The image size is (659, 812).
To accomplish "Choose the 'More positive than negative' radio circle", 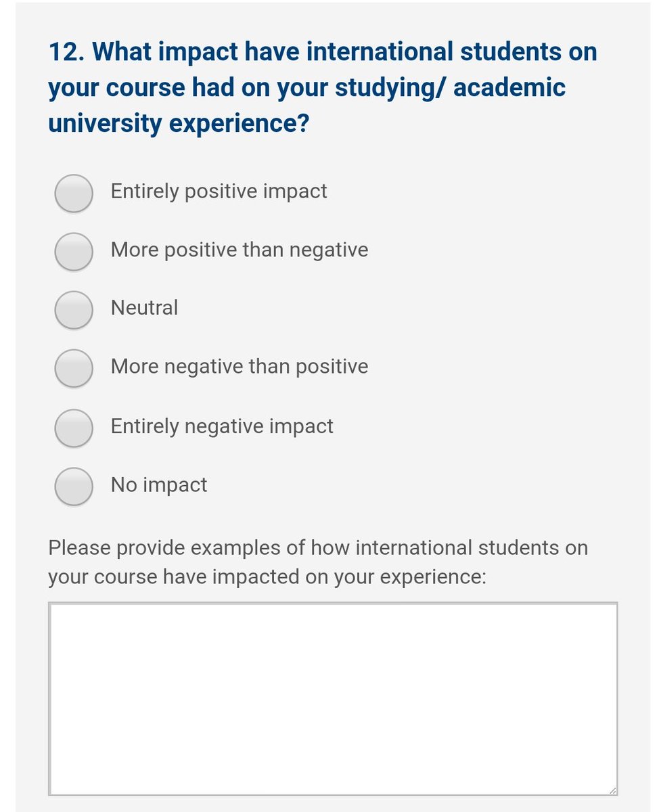I will (73, 251).
